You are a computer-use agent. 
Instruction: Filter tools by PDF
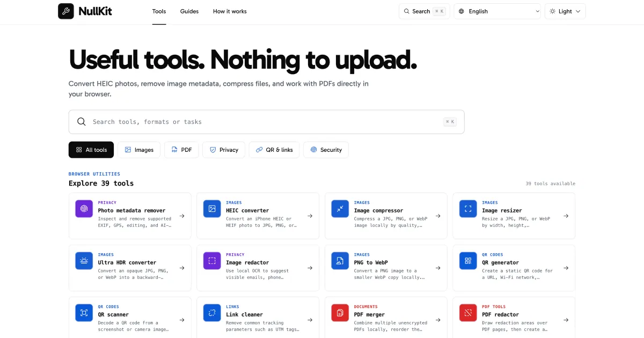(181, 150)
